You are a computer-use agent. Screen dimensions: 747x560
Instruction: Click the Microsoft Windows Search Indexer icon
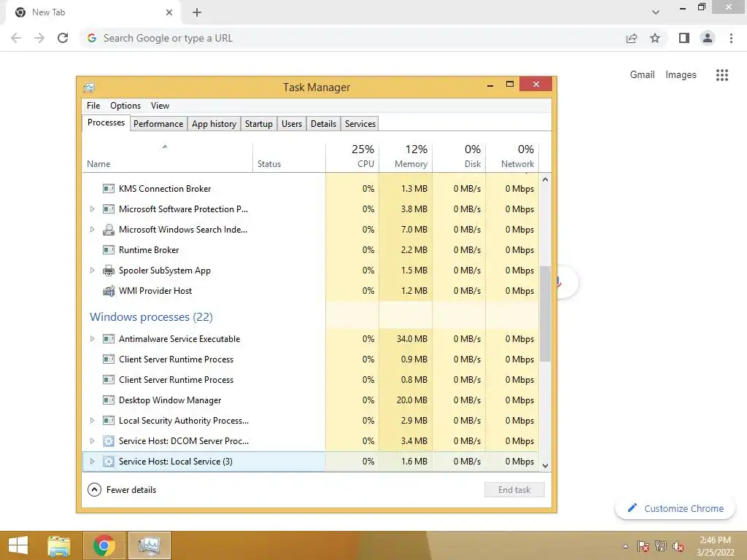109,230
